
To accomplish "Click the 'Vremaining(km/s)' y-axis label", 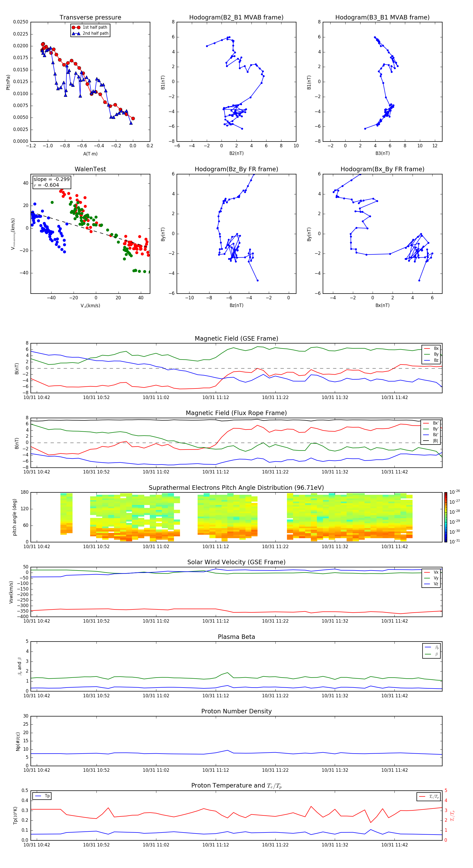I will [x=13, y=234].
